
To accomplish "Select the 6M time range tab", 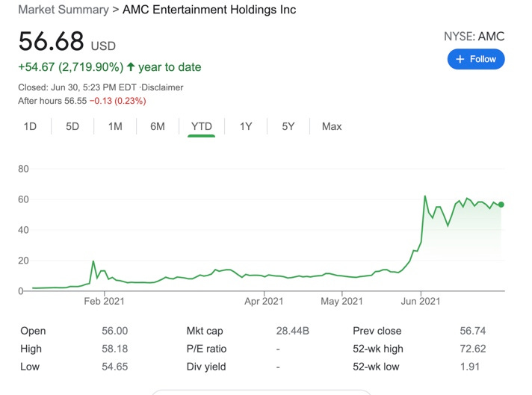I will pyautogui.click(x=158, y=126).
